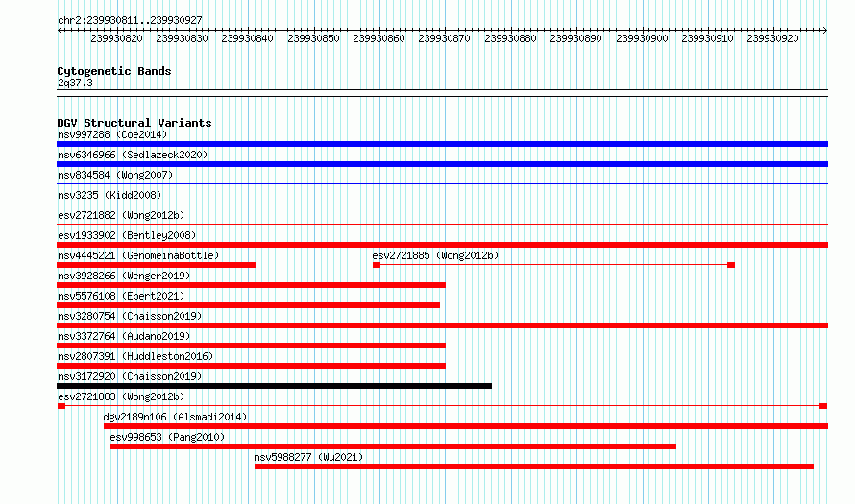Click ruler position 239930850
Image resolution: width=855 pixels, height=504 pixels.
(x=313, y=38)
